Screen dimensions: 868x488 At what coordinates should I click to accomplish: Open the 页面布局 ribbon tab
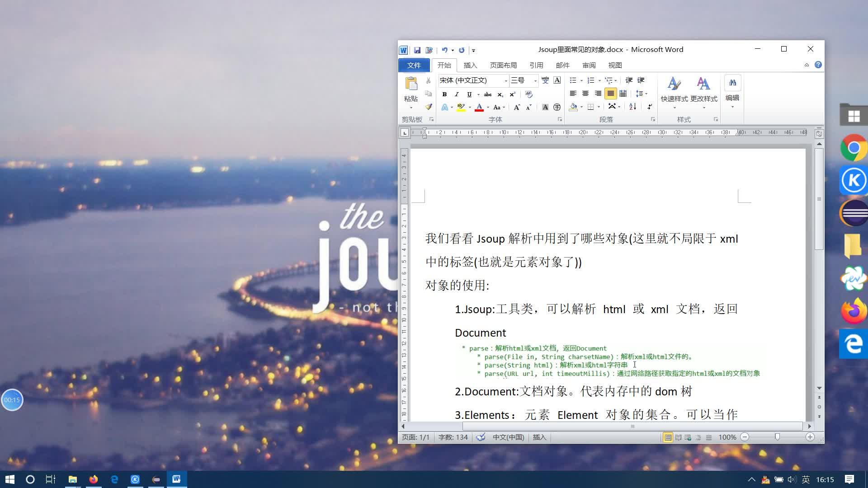503,65
